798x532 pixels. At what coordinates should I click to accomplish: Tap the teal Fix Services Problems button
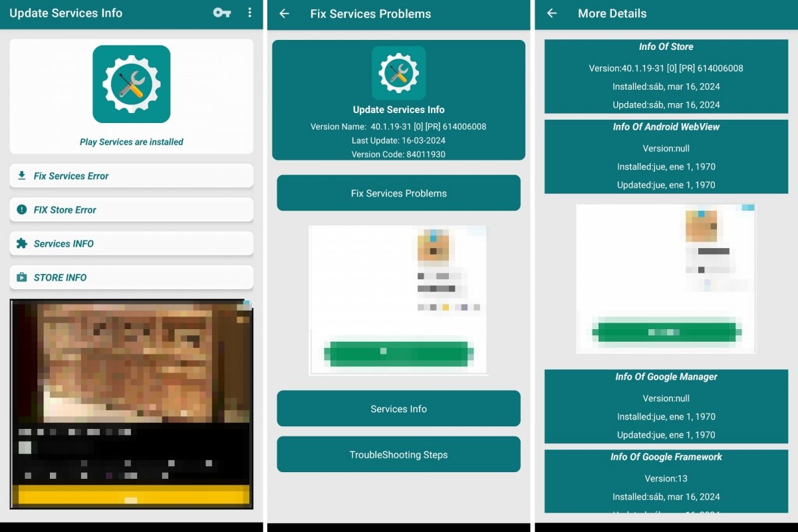[x=399, y=193]
